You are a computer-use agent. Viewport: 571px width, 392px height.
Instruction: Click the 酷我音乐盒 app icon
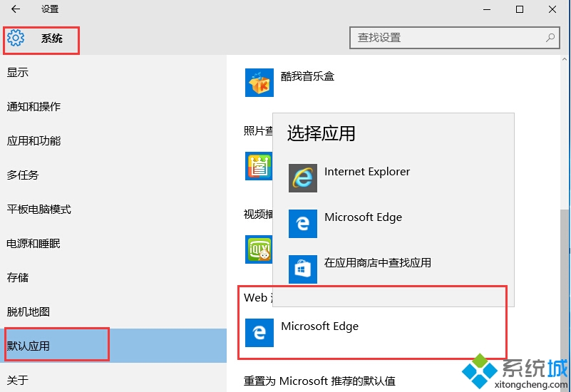coord(259,83)
